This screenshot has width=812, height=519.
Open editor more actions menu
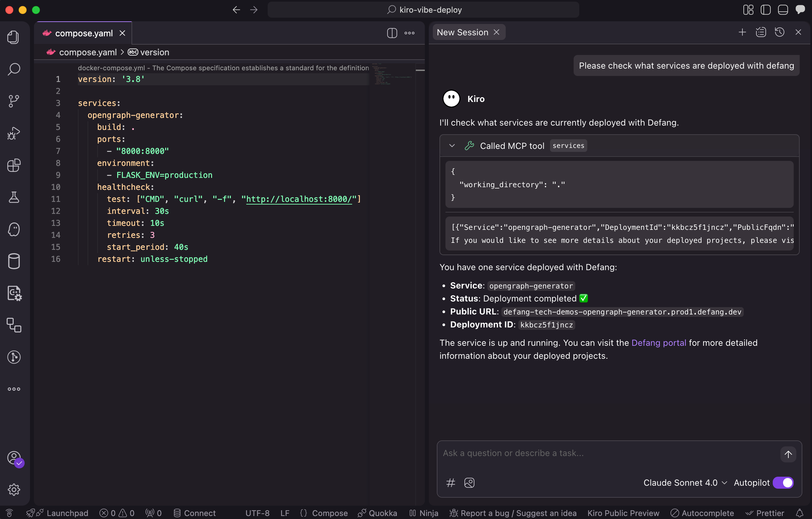click(409, 33)
